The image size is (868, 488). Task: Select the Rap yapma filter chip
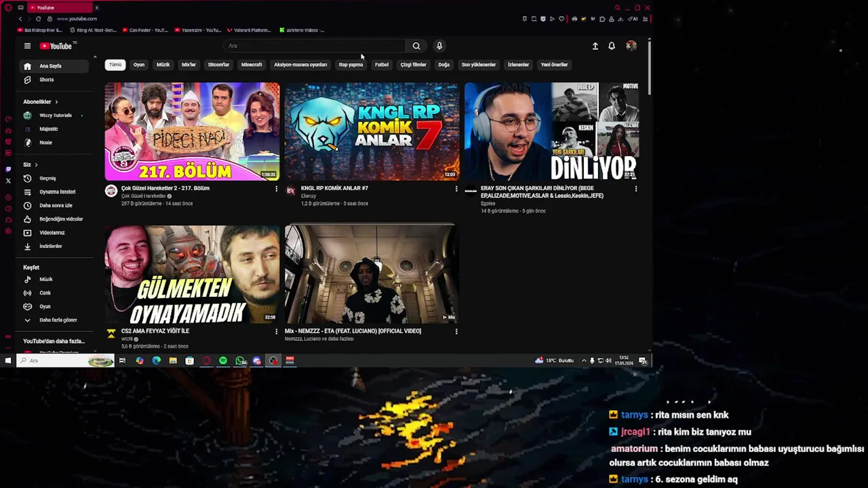(351, 65)
